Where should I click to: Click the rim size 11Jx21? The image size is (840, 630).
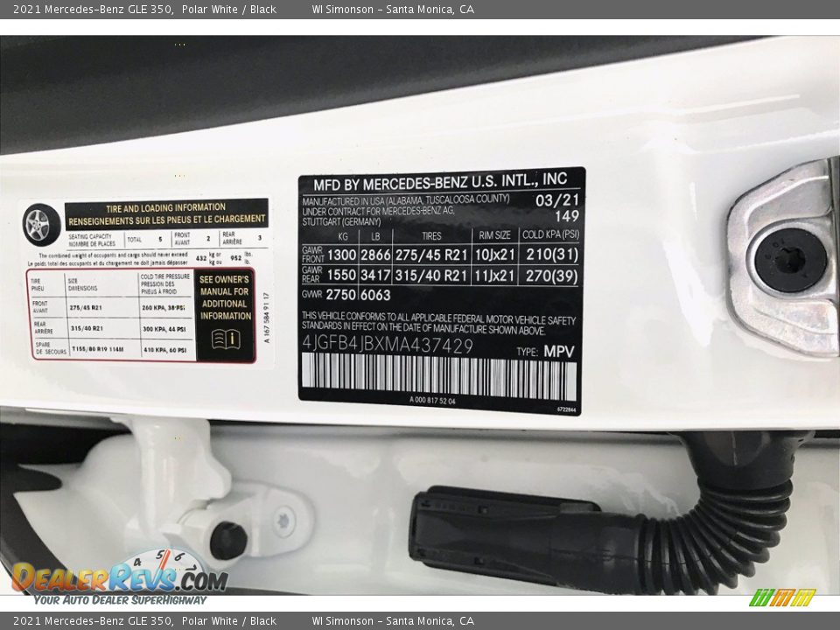pyautogui.click(x=494, y=276)
